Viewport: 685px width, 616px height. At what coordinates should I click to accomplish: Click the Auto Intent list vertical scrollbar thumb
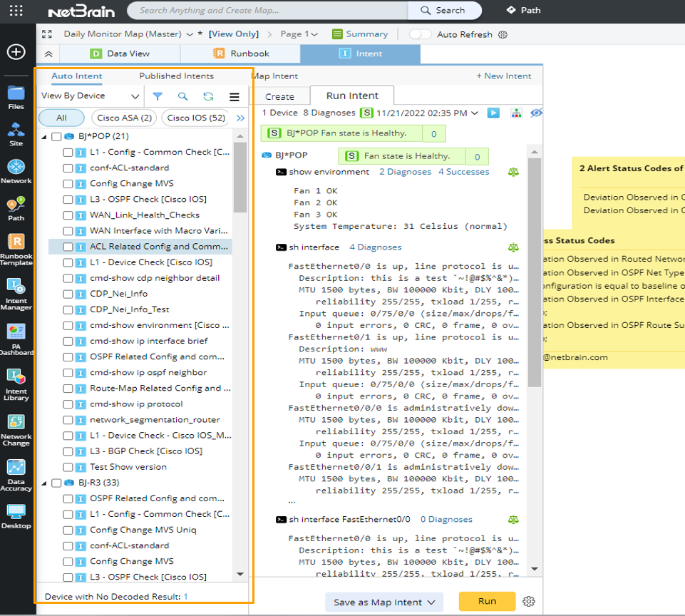click(x=240, y=178)
